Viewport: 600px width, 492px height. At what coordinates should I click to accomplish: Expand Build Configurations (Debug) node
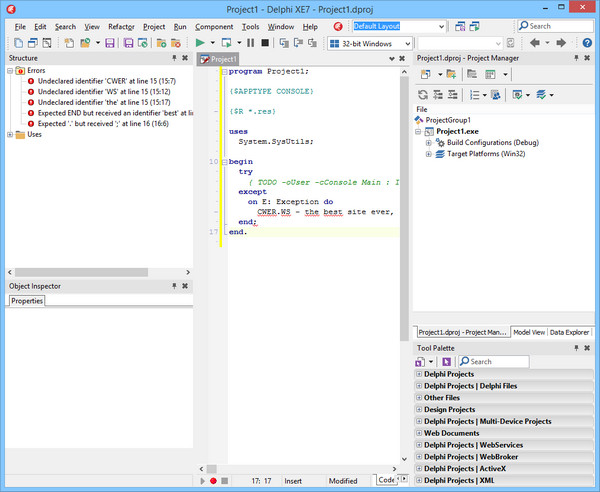(x=429, y=143)
